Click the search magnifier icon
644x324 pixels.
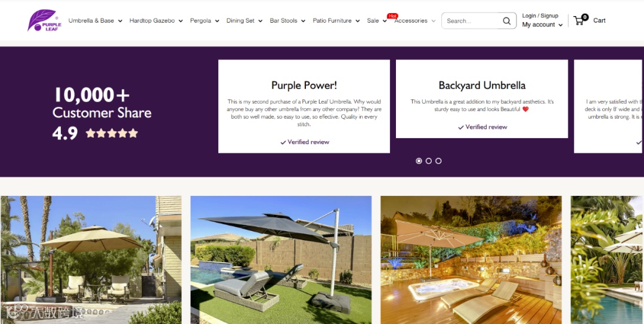[507, 21]
